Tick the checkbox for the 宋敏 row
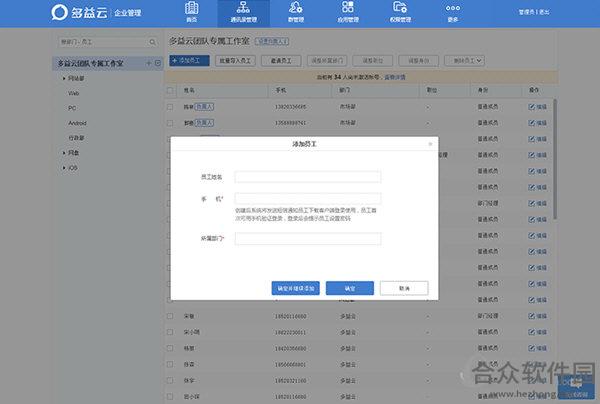The height and width of the screenshot is (404, 600). (170, 316)
